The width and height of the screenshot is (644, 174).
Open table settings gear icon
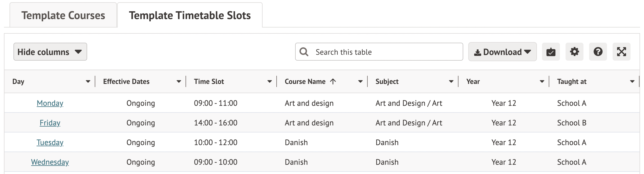click(574, 52)
